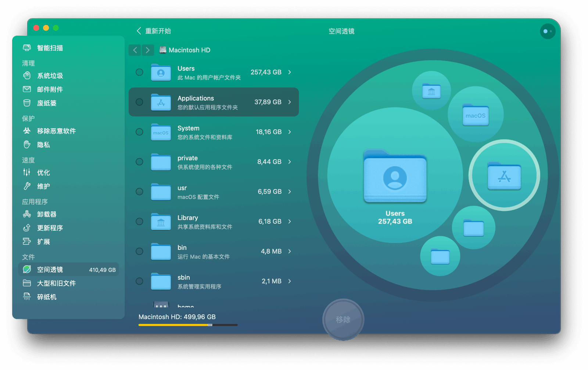
Task: Select the 隐私 privacy module
Action: point(44,145)
